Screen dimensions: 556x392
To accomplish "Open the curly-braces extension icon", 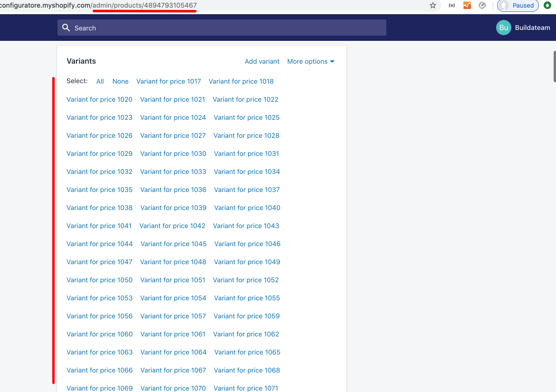I will (452, 6).
